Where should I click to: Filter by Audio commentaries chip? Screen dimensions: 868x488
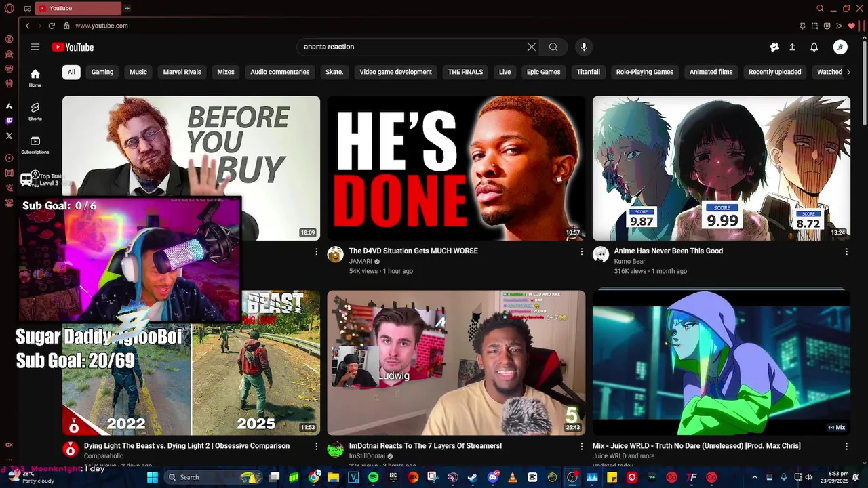click(x=280, y=72)
